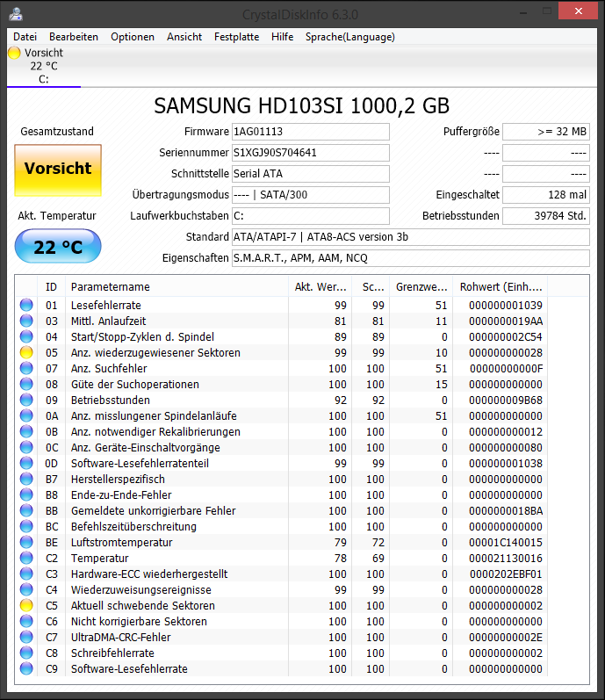Click the Standard field ATA/ATAPI-7

[411, 237]
